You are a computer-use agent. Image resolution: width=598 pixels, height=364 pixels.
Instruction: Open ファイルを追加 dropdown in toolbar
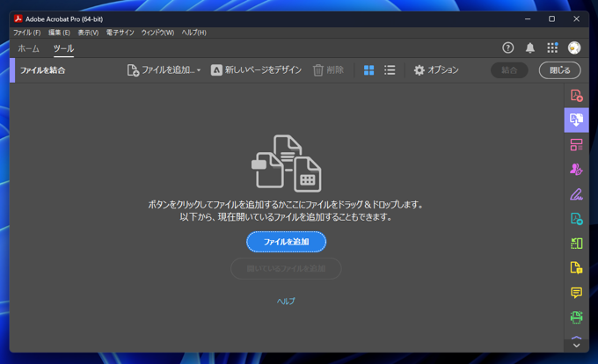164,70
